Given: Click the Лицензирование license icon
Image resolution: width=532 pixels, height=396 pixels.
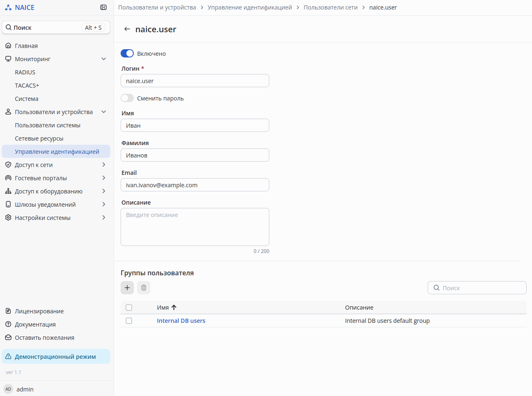Looking at the screenshot, I should 8,311.
